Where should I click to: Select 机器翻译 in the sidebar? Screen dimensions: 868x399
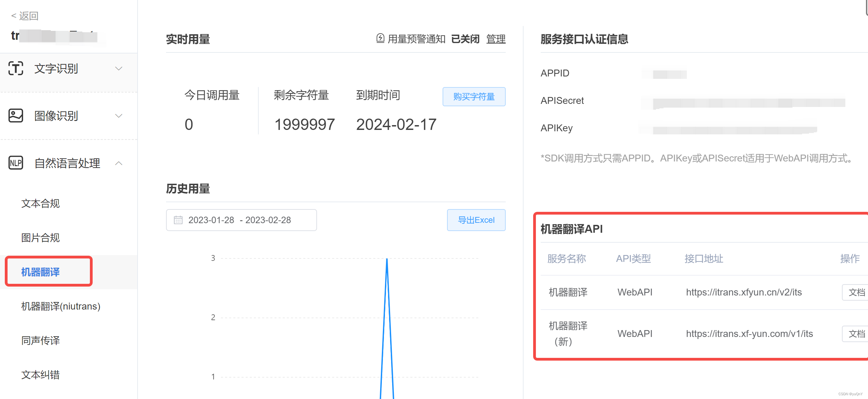[40, 272]
